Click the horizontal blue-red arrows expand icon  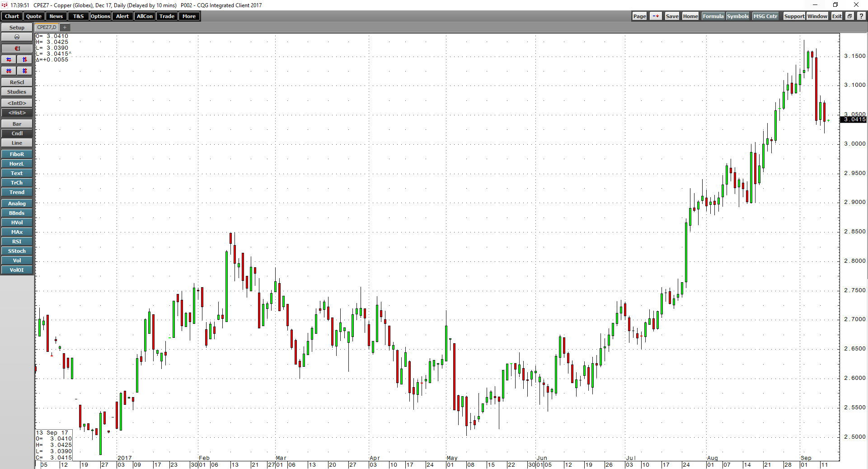pyautogui.click(x=9, y=60)
